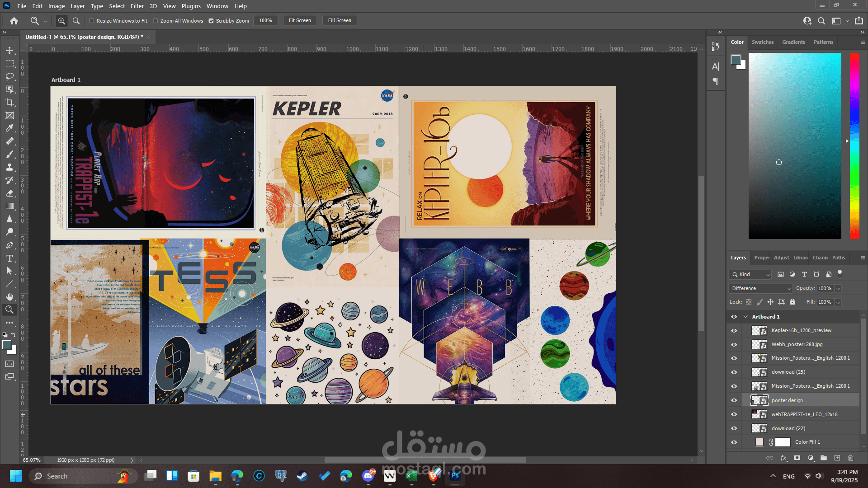Click the Fit Screen button
The height and width of the screenshot is (488, 868).
300,21
